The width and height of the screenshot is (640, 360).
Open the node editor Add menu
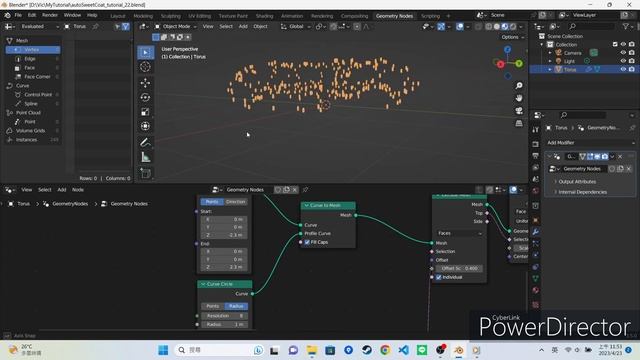click(62, 190)
